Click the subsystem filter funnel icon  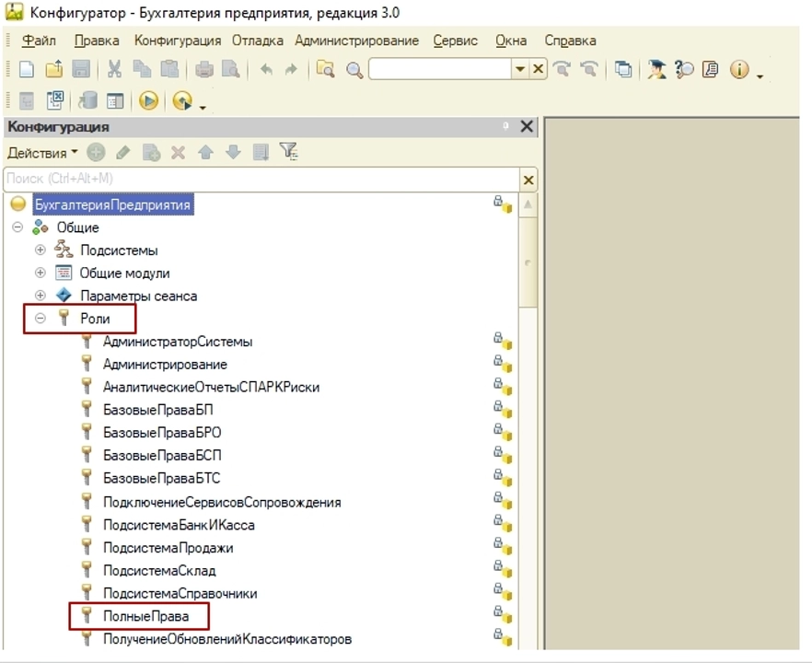[x=288, y=151]
